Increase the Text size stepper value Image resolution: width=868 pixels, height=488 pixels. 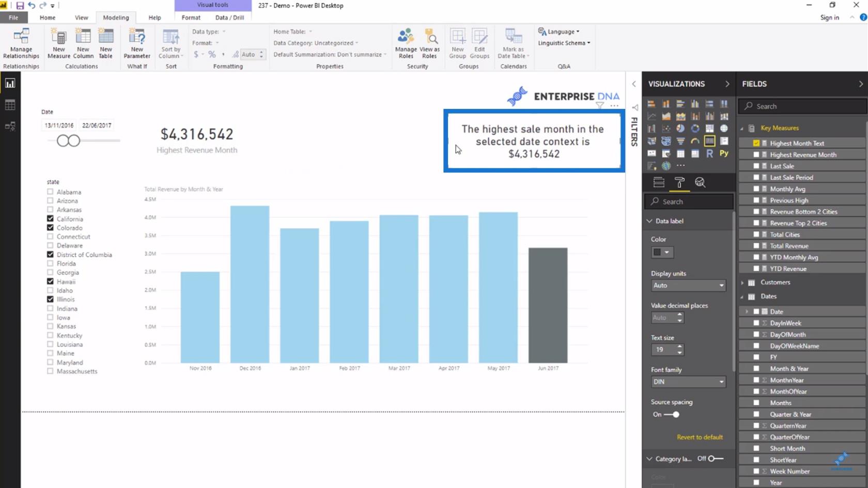(680, 347)
